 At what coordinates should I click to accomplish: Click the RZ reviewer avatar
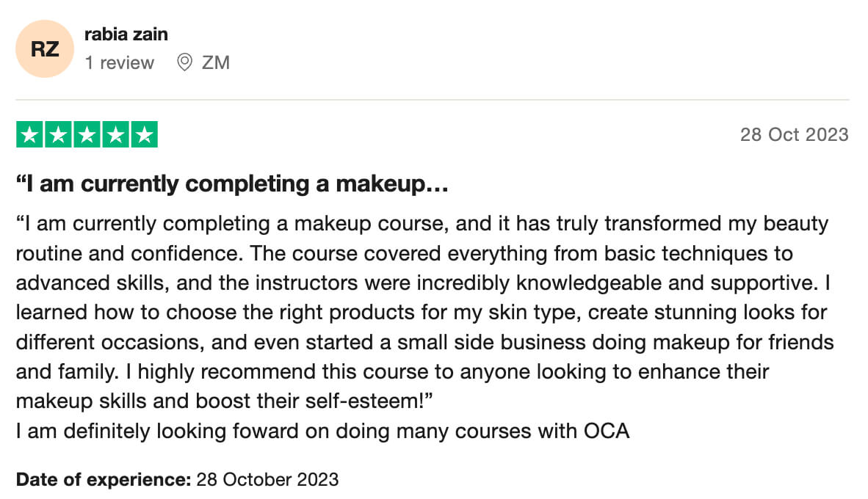click(44, 49)
